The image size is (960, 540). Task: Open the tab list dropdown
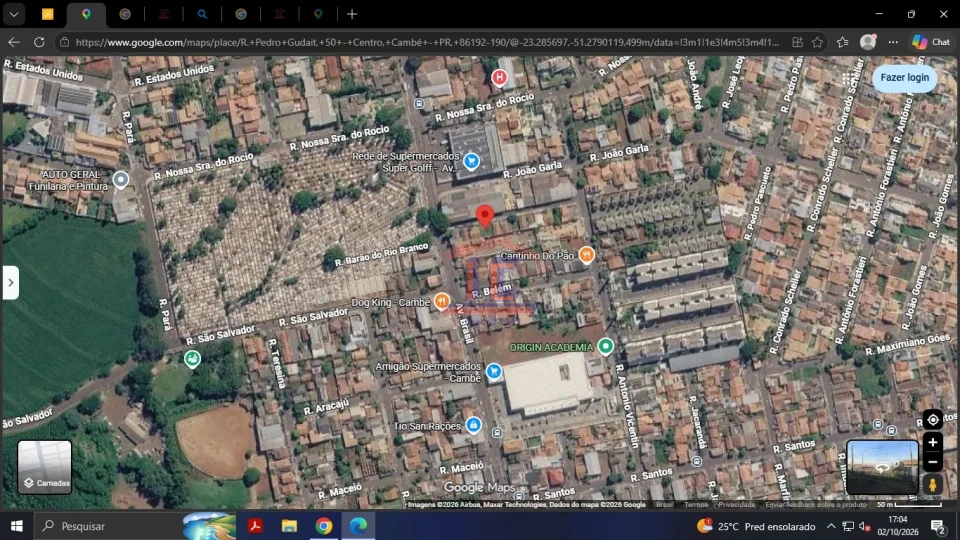pyautogui.click(x=13, y=13)
